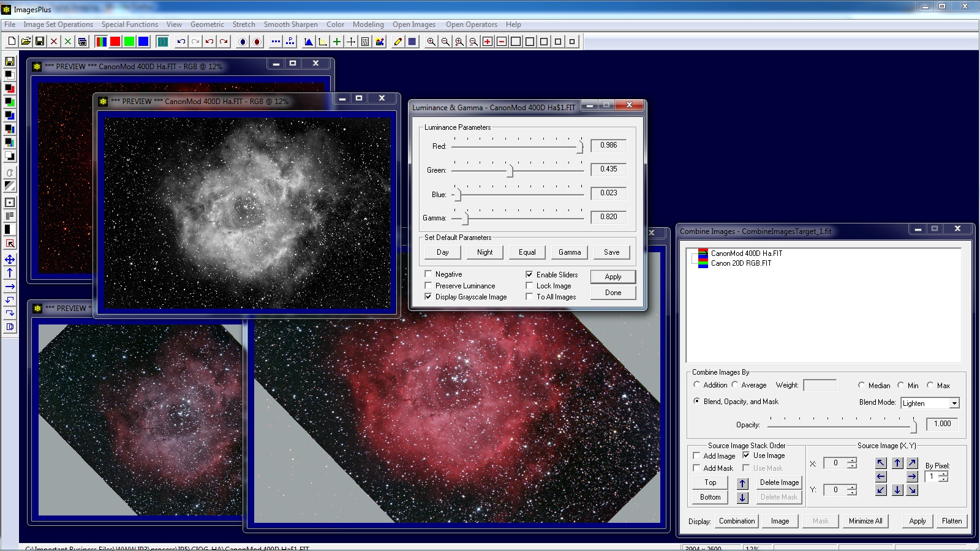This screenshot has width=980, height=551.
Task: Click the four-way move arrows icon in sidebar
Action: tap(10, 260)
